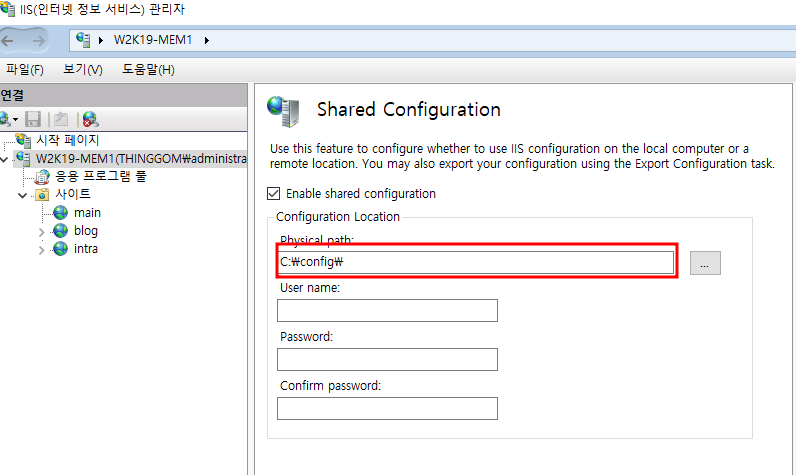Click the Save connections disk icon
This screenshot has width=796, height=475.
pyautogui.click(x=33, y=119)
